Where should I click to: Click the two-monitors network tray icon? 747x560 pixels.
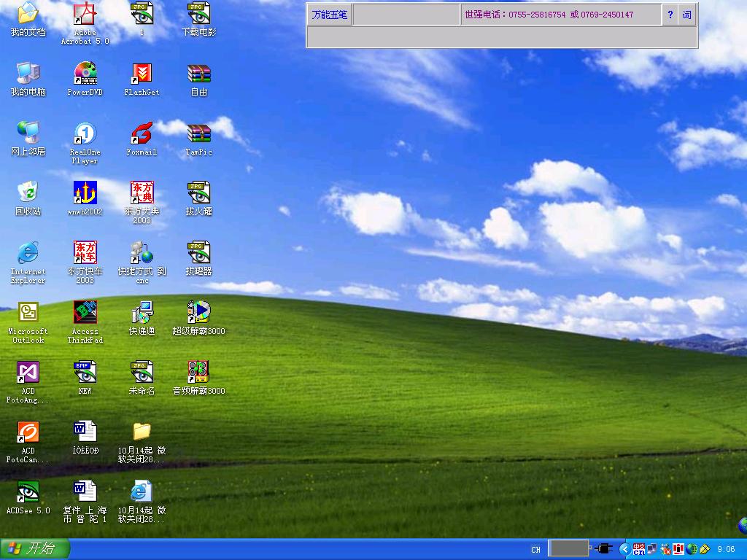click(x=652, y=550)
